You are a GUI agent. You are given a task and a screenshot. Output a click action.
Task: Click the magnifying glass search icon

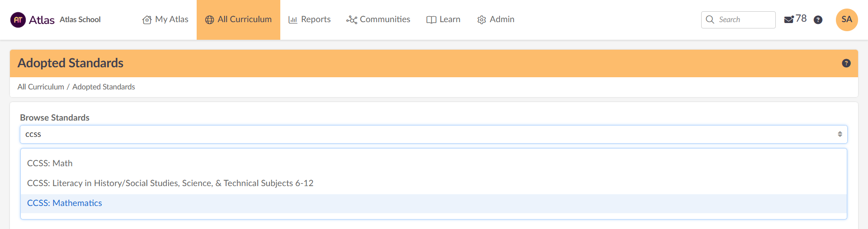pyautogui.click(x=710, y=19)
